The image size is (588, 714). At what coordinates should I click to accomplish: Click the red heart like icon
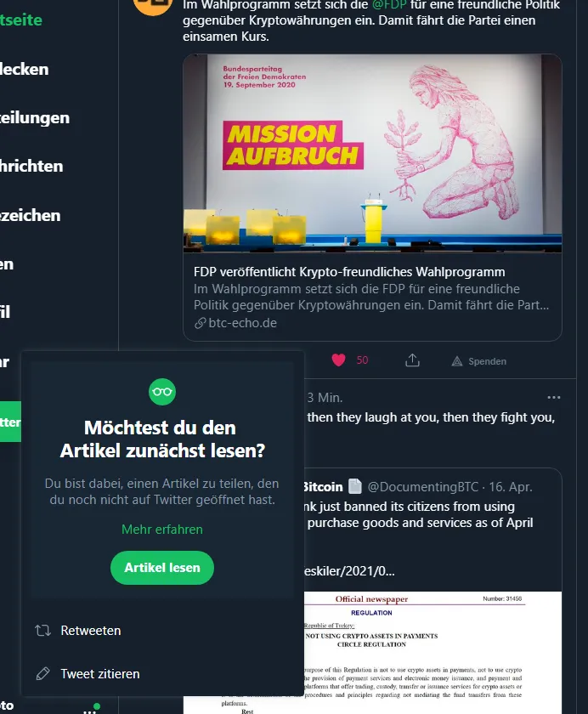coord(338,360)
